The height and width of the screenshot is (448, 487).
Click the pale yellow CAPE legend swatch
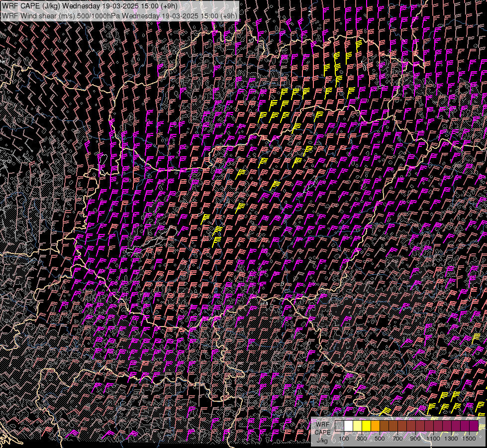click(x=358, y=426)
